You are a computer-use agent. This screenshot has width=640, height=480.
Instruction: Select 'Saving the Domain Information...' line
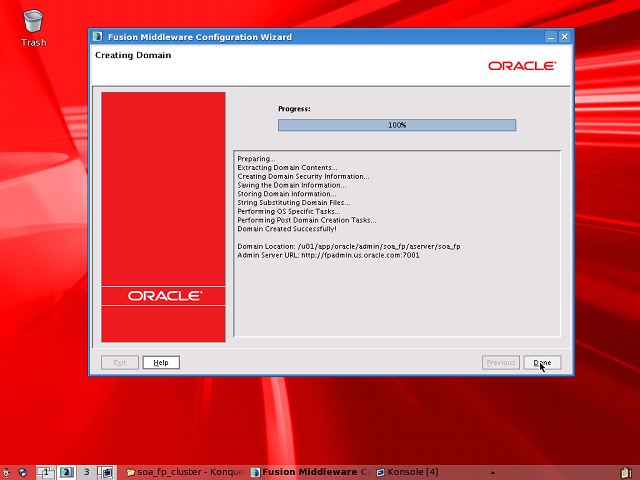click(x=292, y=185)
